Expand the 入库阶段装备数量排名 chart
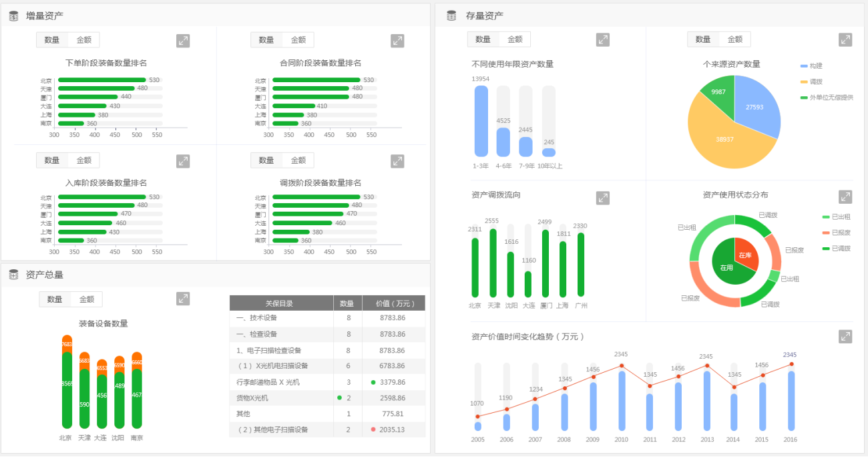Image resolution: width=868 pixels, height=457 pixels. click(x=183, y=161)
